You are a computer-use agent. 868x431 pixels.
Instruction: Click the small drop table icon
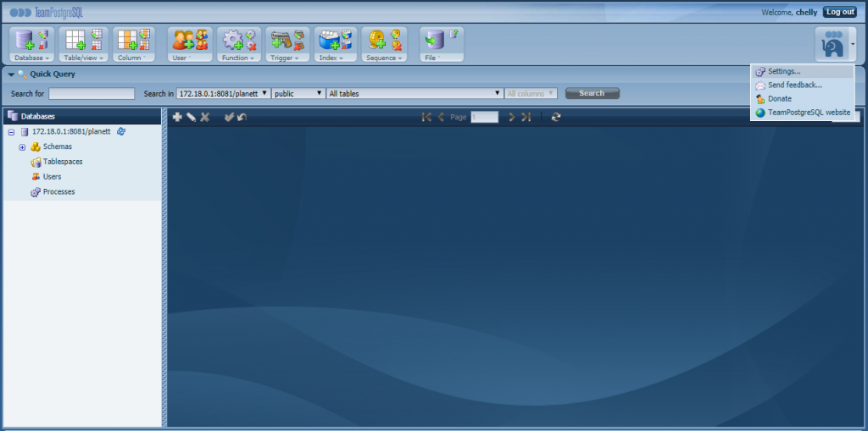pos(97,46)
